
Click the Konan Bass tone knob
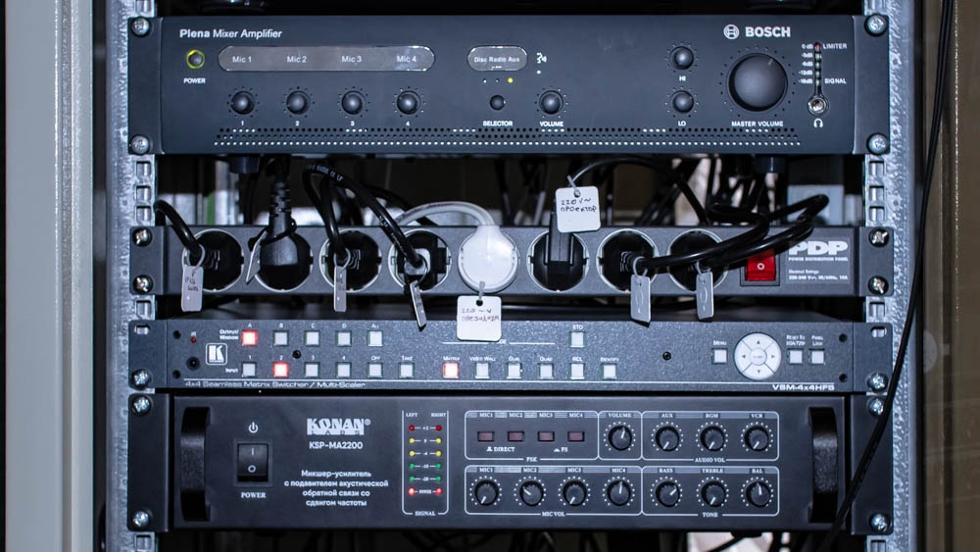(x=667, y=491)
